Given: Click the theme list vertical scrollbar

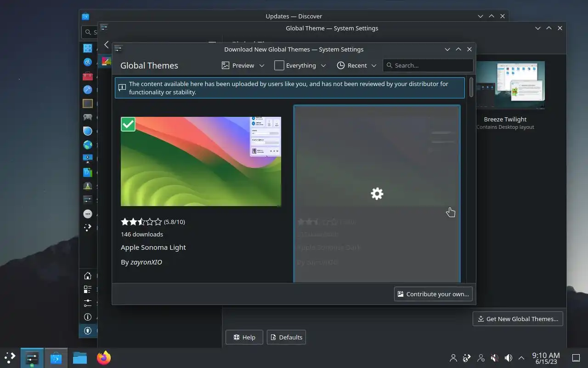Looking at the screenshot, I should tap(471, 87).
